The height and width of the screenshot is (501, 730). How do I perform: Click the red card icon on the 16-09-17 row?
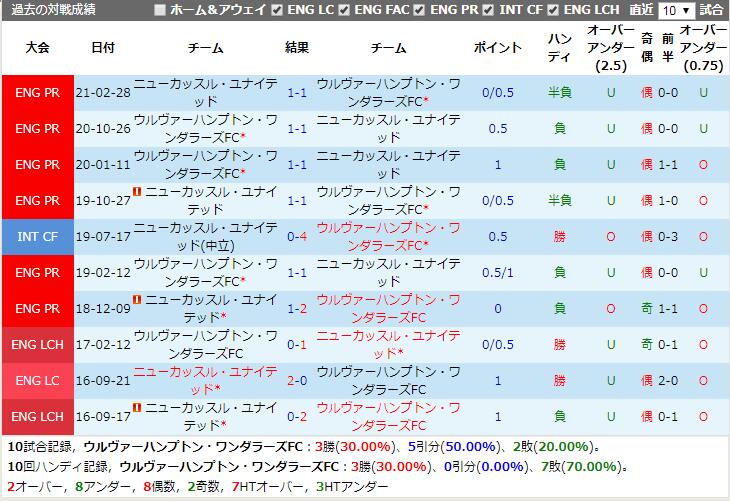pyautogui.click(x=137, y=407)
